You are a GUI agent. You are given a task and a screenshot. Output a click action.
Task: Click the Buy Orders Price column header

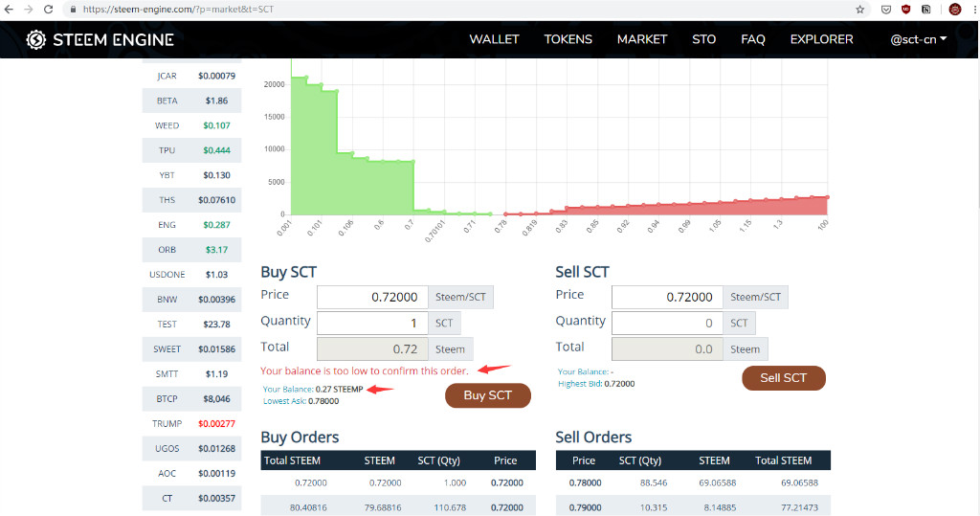click(505, 460)
